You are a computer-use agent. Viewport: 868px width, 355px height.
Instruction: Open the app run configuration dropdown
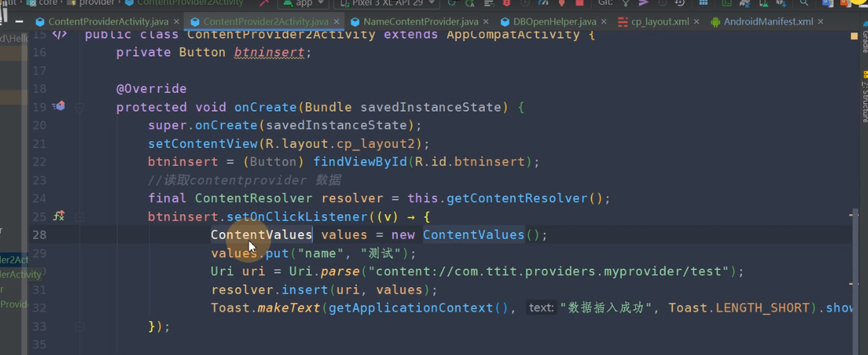pos(302,3)
